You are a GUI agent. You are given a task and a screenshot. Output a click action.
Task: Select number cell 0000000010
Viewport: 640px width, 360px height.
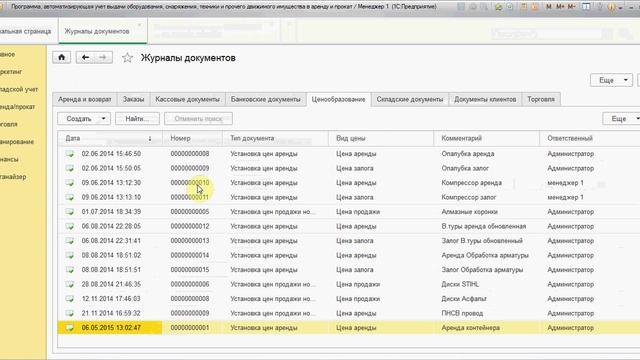190,183
